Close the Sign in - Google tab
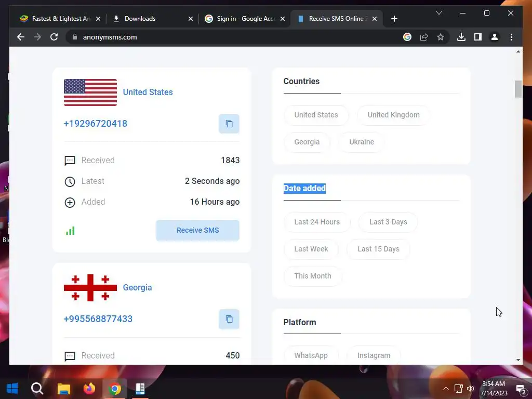 pos(282,19)
